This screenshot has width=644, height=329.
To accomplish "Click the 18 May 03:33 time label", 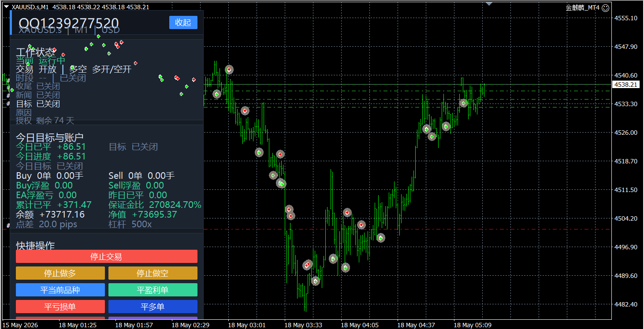I will [x=303, y=325].
